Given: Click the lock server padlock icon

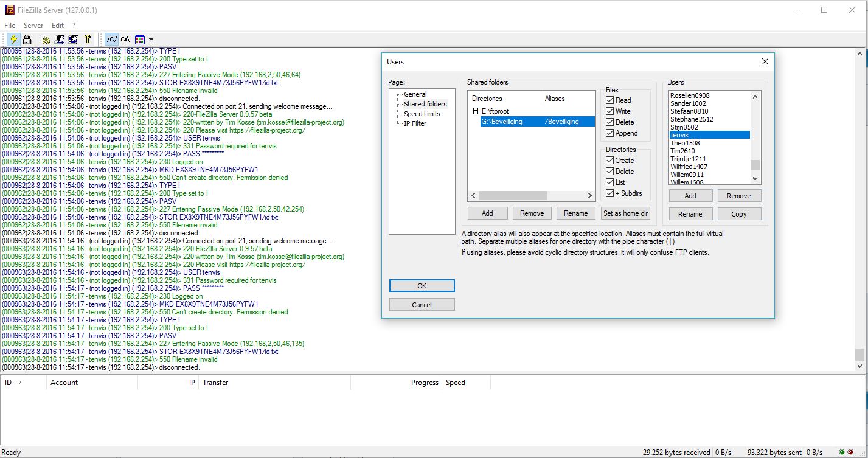Looking at the screenshot, I should [x=27, y=39].
